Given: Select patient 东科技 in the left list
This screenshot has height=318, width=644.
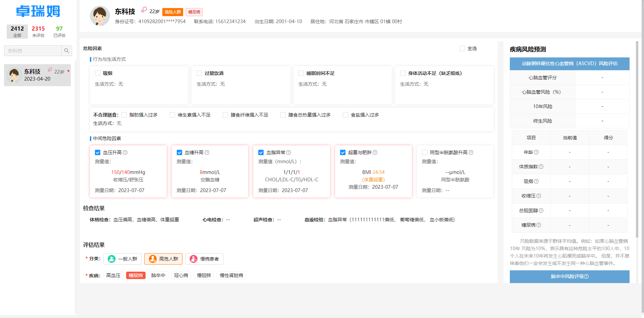Looking at the screenshot, I should (x=37, y=75).
